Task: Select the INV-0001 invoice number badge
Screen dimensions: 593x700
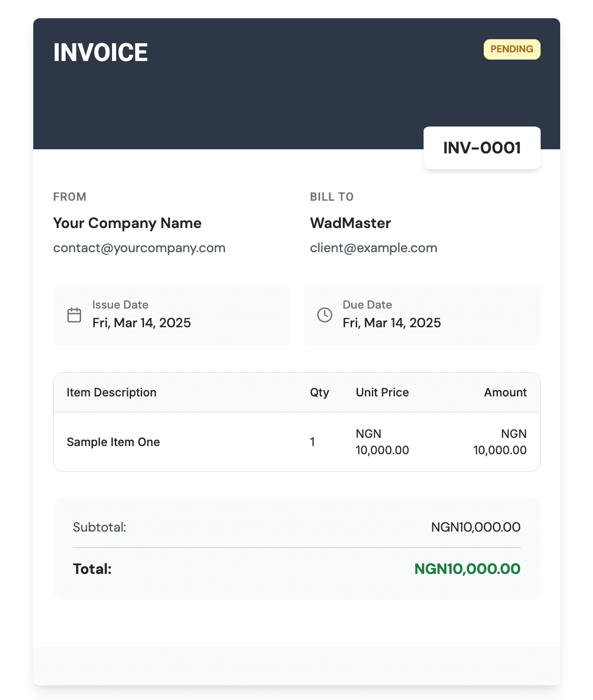Action: [x=482, y=148]
